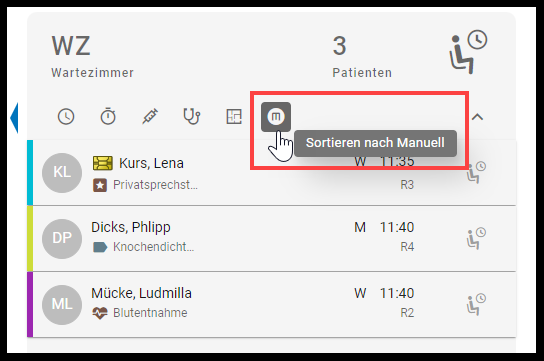Click the blue collapse arrow on the left edge
The width and height of the screenshot is (544, 361).
click(x=14, y=118)
